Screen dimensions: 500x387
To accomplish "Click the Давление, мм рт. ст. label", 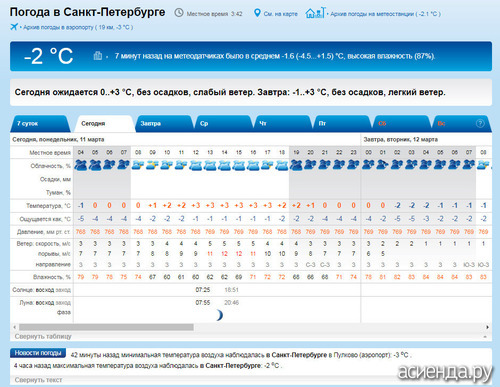I will (43, 232).
